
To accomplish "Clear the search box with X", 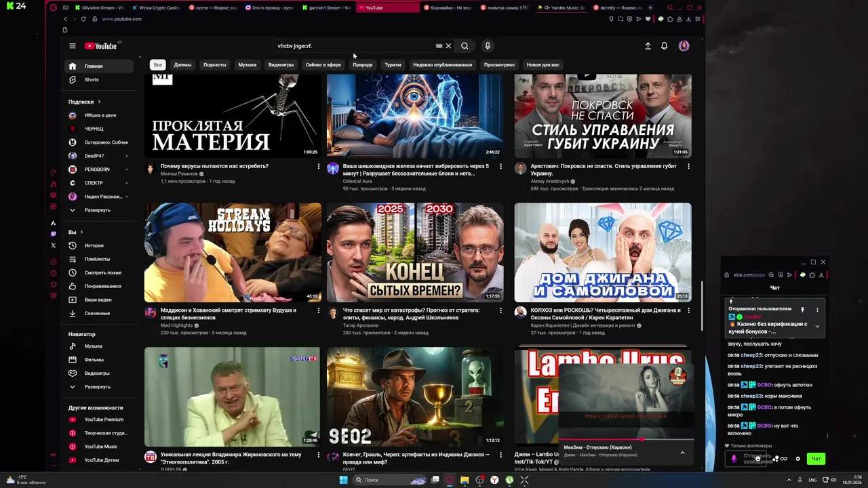I will tap(448, 46).
